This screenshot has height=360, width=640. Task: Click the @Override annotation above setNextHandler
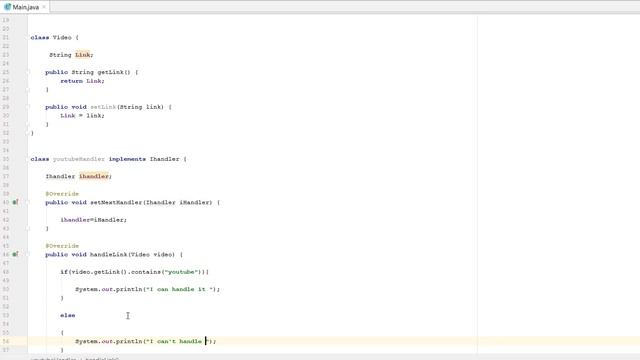pos(62,194)
